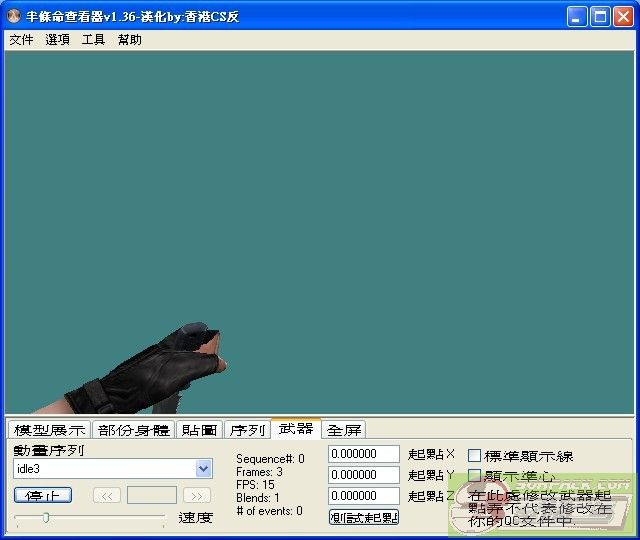The image size is (640, 540).
Task: Switch to the 貼圖 tab
Action: pos(199,429)
